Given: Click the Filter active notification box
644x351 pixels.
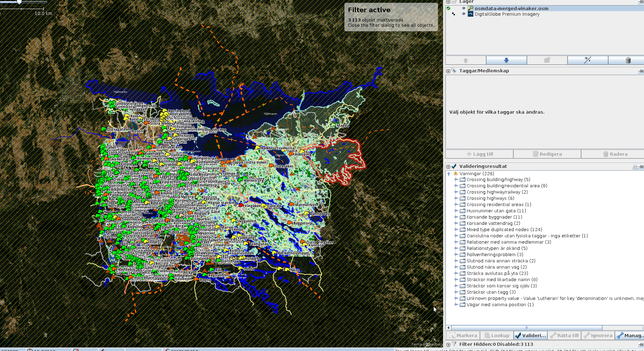Looking at the screenshot, I should [x=391, y=17].
